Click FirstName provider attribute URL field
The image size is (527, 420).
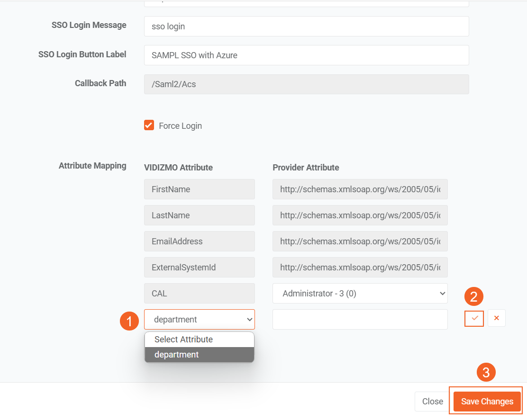[360, 189]
